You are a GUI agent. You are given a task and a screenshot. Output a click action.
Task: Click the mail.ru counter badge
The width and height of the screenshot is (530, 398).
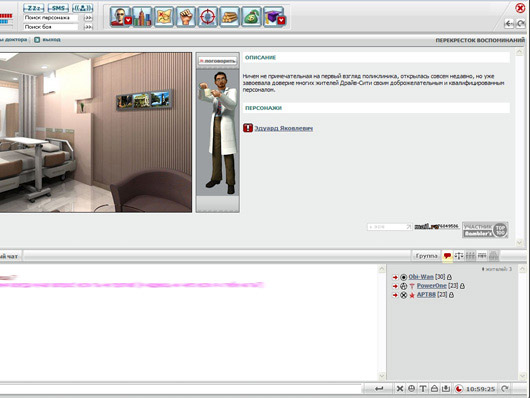tap(436, 226)
